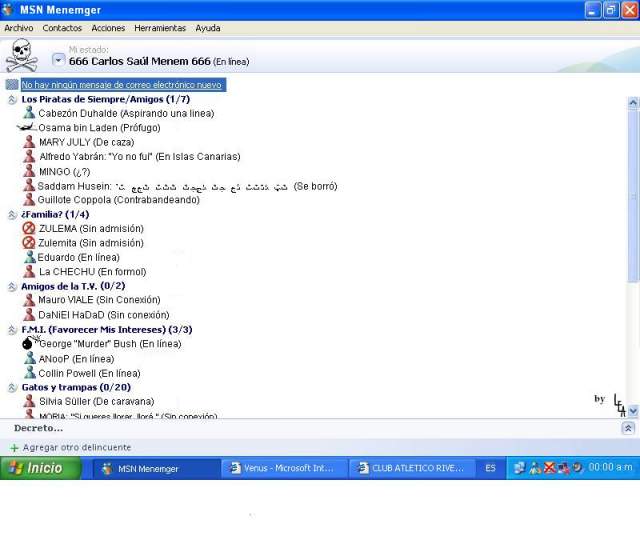
Task: Open the status dropdown next to Carlos Saúl Menem
Action: tap(58, 60)
